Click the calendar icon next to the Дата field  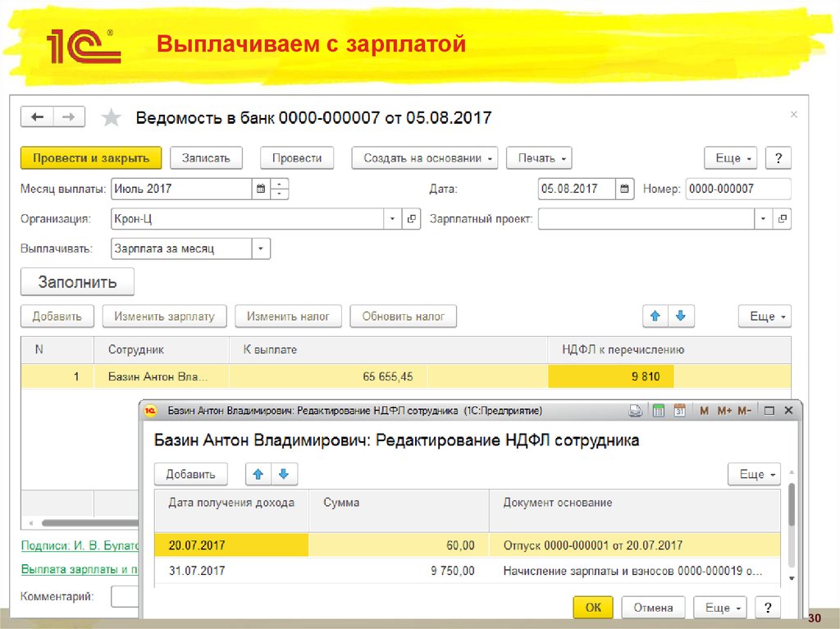coord(623,188)
